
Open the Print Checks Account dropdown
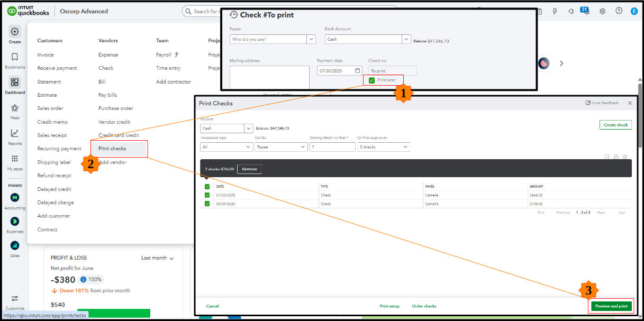pos(226,128)
